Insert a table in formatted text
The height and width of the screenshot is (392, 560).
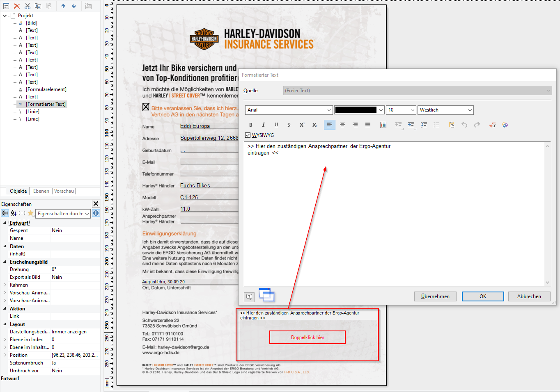[383, 125]
